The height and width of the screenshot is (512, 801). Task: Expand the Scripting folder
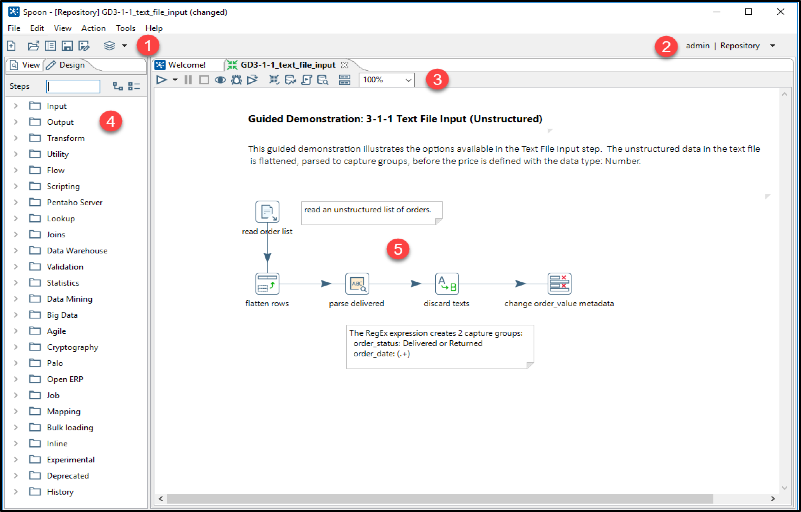point(15,186)
